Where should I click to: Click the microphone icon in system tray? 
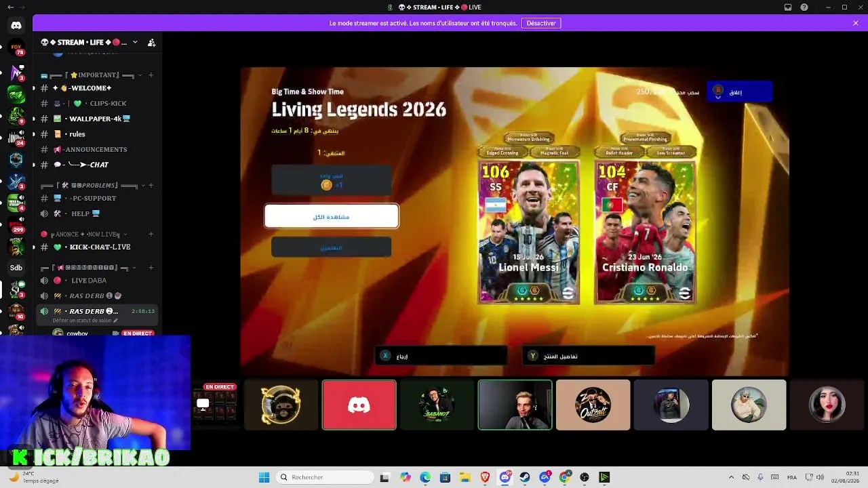760,477
